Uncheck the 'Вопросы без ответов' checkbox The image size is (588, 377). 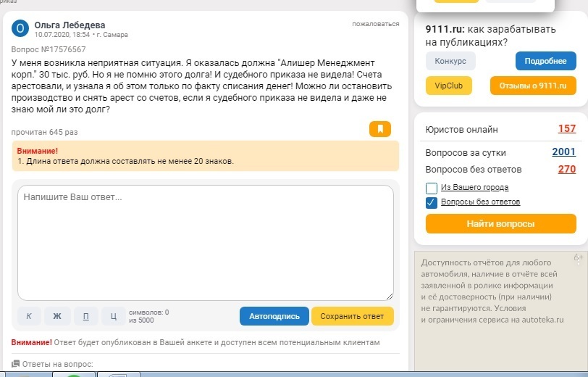432,202
